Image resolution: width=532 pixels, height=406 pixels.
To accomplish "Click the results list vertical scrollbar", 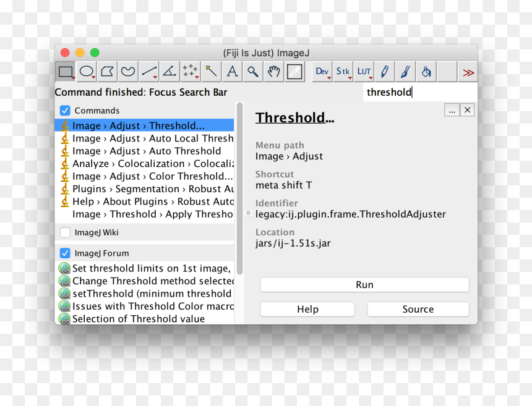I will (x=240, y=188).
